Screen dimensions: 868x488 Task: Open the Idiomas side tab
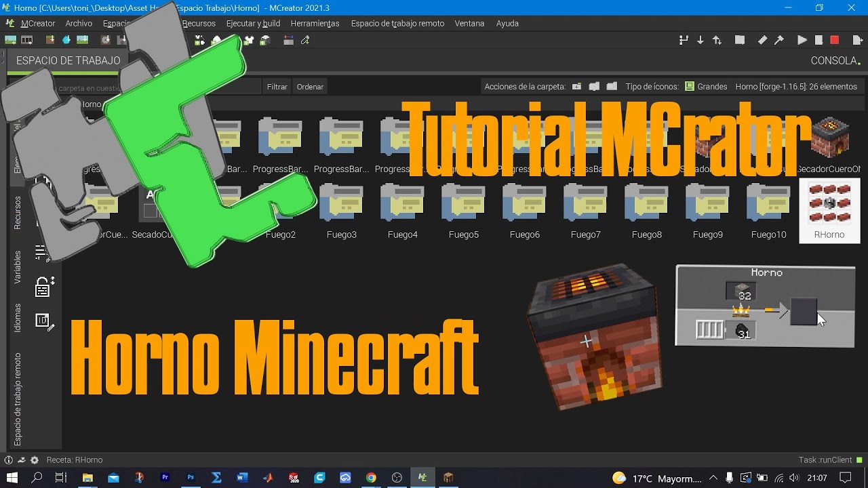coord(18,318)
